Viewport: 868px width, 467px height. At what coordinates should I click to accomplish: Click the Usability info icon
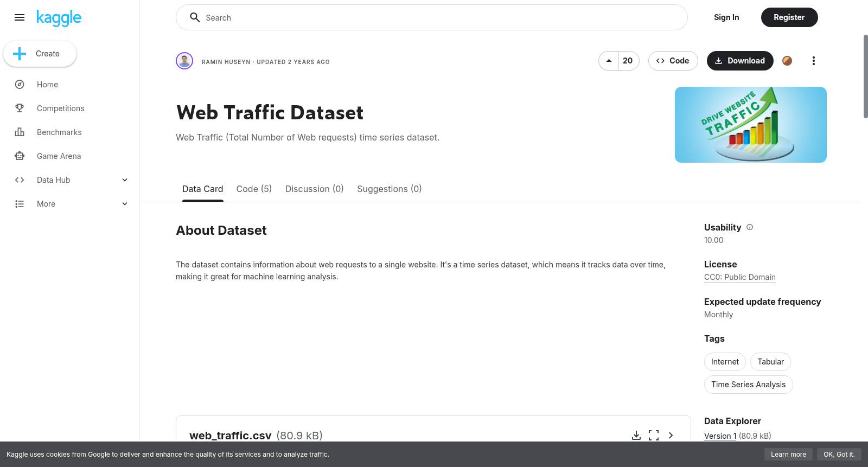(750, 227)
